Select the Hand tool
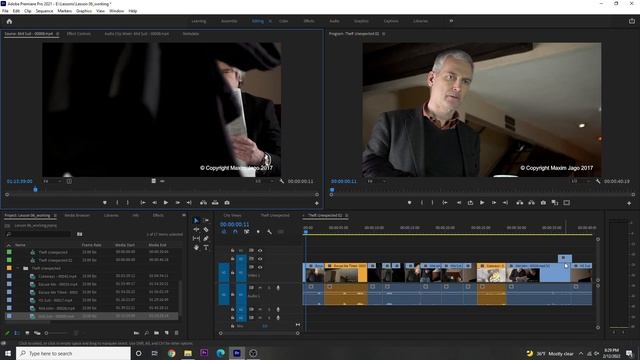The image size is (640, 360). coord(196,247)
